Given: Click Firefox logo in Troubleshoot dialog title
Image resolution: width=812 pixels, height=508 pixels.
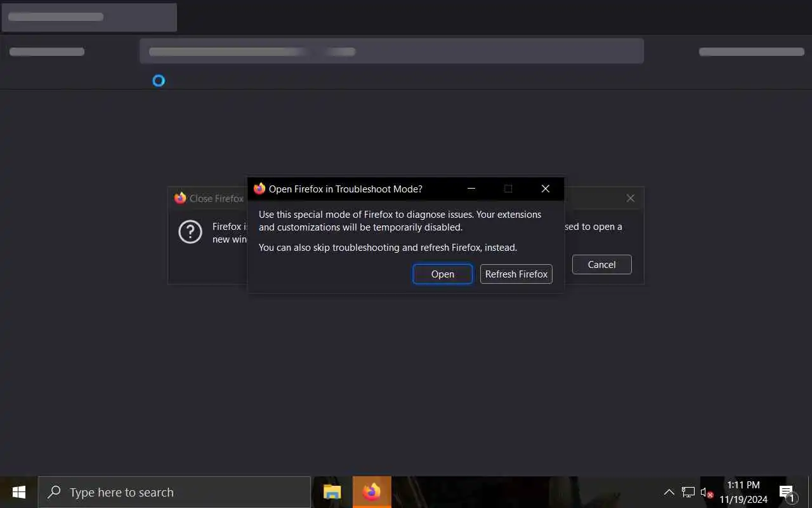Looking at the screenshot, I should point(259,189).
